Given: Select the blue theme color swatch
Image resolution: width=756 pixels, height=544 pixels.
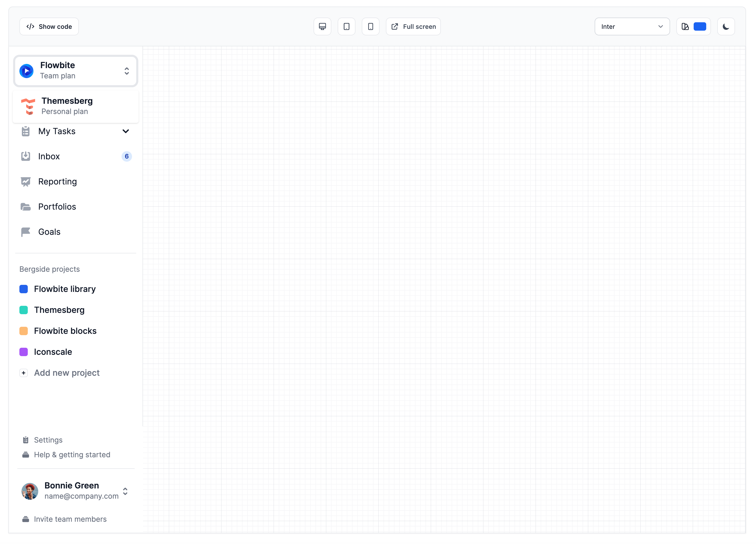Looking at the screenshot, I should pyautogui.click(x=700, y=26).
